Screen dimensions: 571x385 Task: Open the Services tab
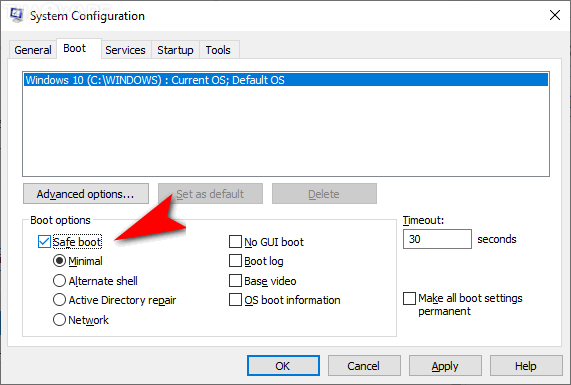point(125,50)
